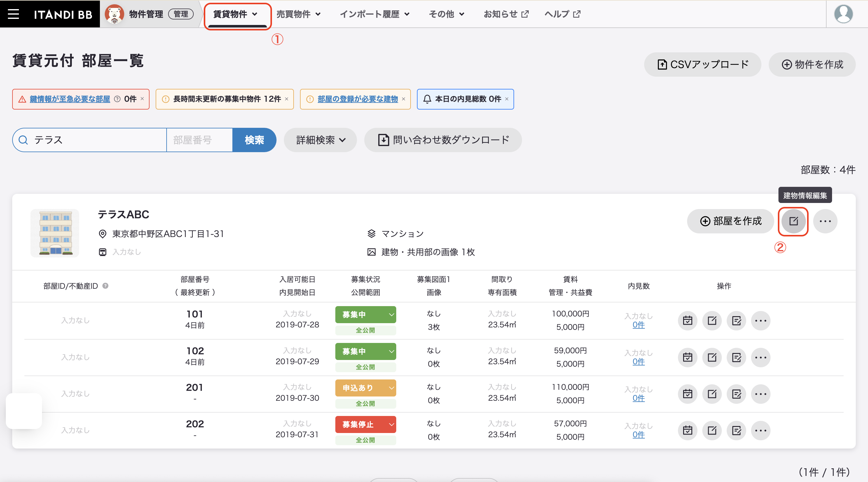
Task: Click the テラスABC building thumbnail
Action: 55,233
